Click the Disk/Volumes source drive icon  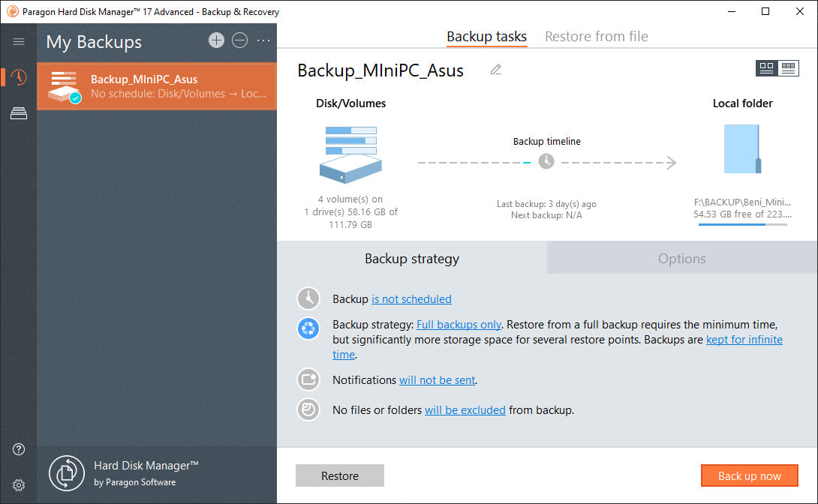(350, 154)
